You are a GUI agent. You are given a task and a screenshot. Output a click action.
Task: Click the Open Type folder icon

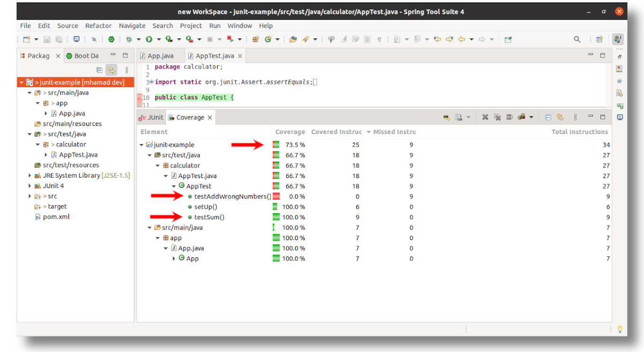pos(293,39)
